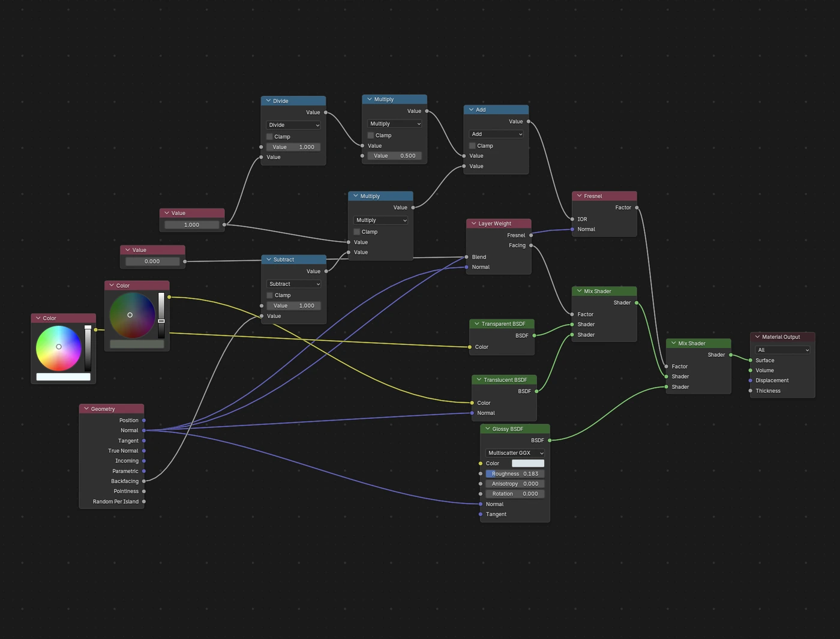Screen dimensions: 840x639
Task: Click Displacement socket on Material Output
Action: point(751,380)
